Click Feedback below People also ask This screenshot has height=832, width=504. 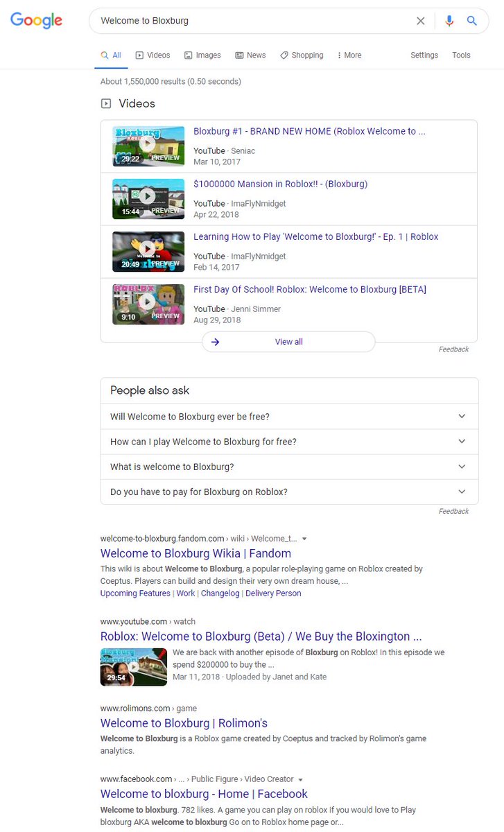(453, 511)
